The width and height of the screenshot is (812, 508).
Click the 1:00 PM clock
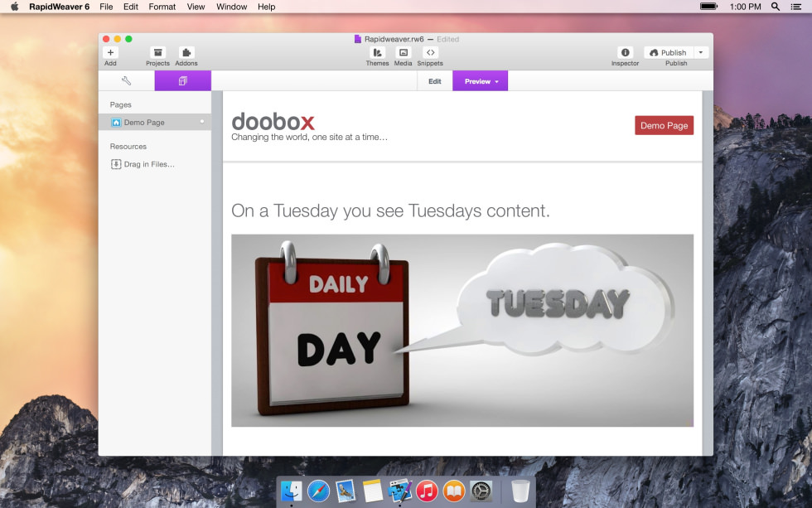pos(745,7)
